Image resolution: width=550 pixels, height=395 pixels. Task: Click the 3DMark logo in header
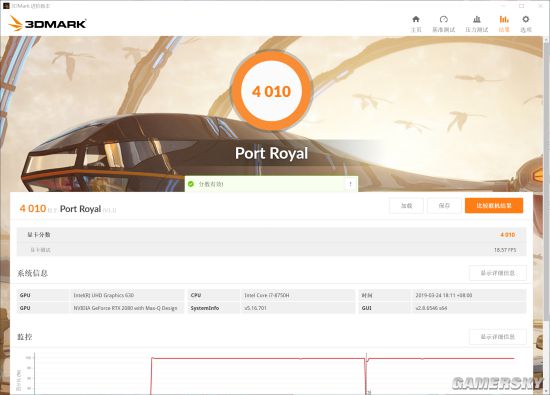pos(47,24)
